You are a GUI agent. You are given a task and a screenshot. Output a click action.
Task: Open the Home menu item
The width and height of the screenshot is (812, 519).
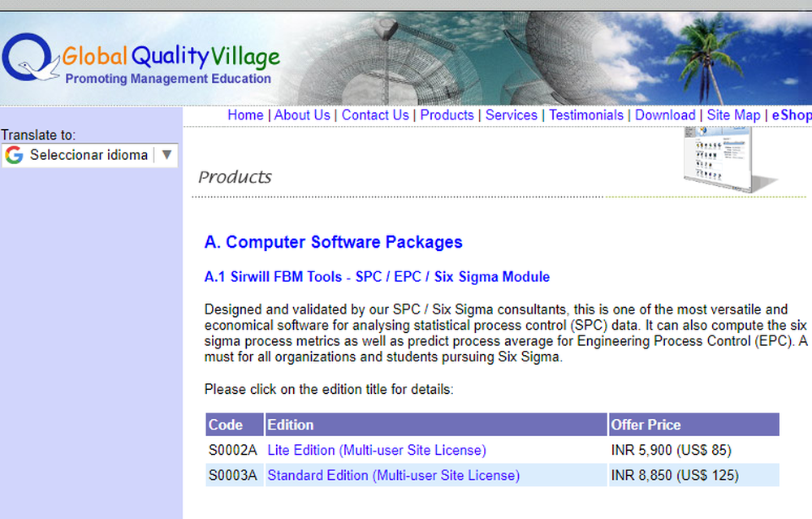[245, 115]
